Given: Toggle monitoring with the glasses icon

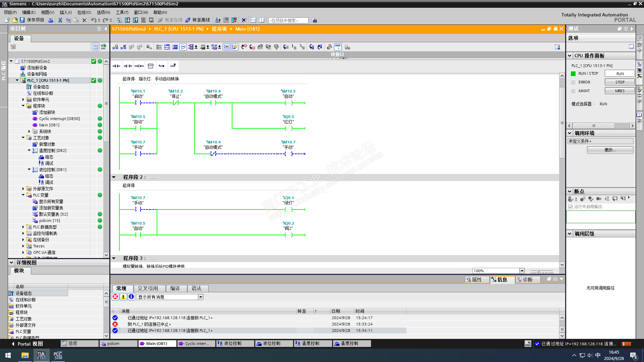Looking at the screenshot, I should [x=338, y=47].
